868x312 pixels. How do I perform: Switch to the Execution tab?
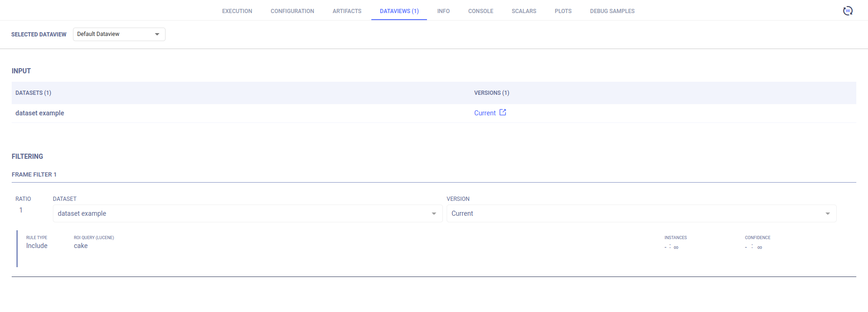[x=237, y=11]
